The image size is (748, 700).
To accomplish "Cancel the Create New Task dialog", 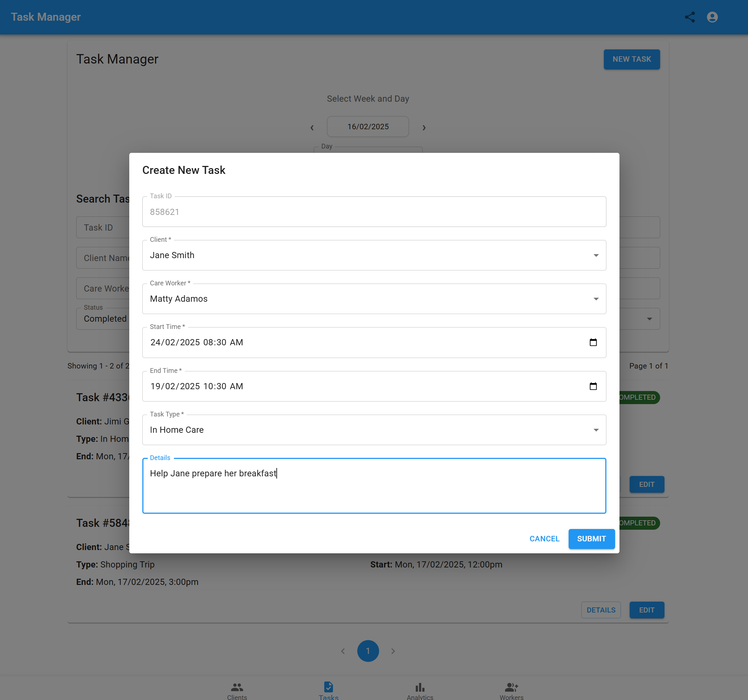I will [544, 539].
